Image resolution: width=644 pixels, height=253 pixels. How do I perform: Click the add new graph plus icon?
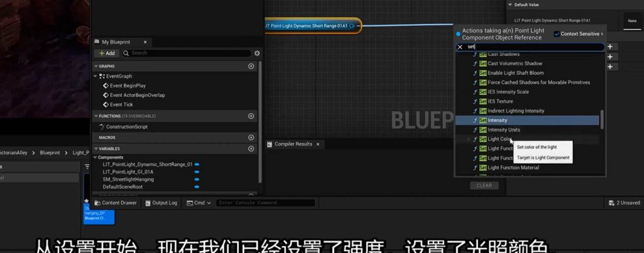click(x=251, y=66)
